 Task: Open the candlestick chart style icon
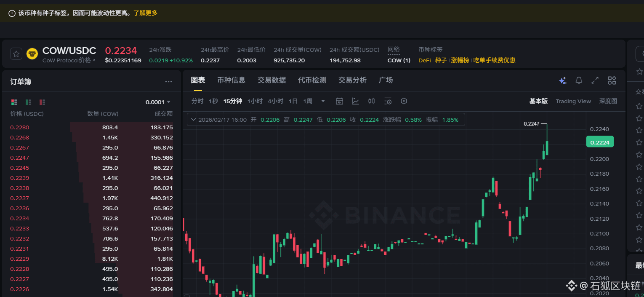371,101
